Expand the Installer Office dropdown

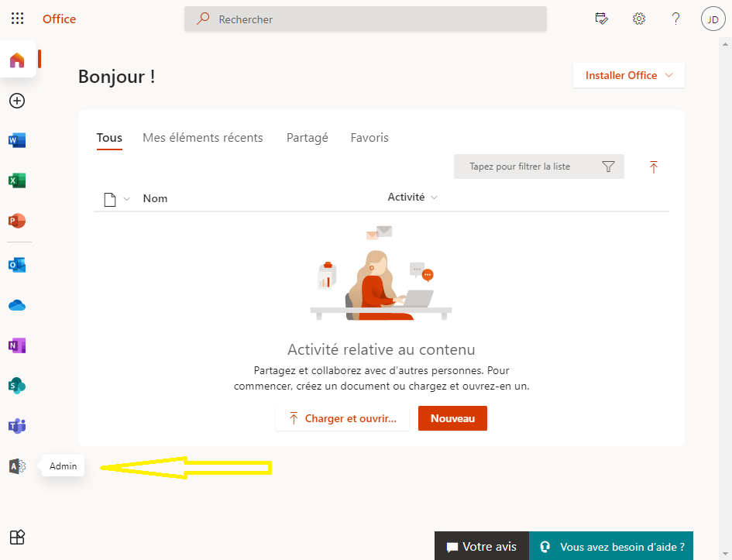tap(629, 75)
